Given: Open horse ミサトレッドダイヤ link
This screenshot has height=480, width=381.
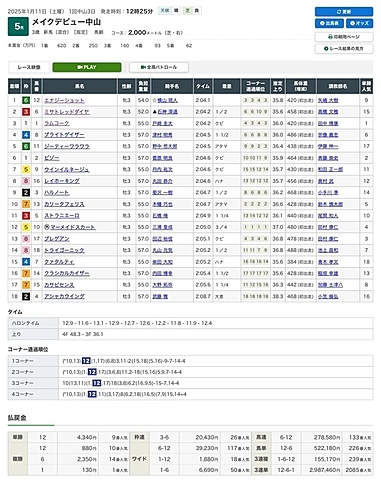Looking at the screenshot, I should click(67, 112).
